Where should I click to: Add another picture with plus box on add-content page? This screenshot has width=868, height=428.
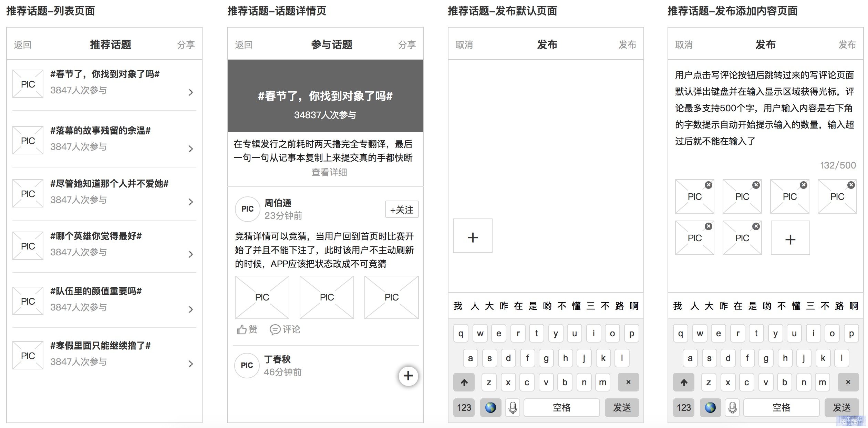pos(790,238)
